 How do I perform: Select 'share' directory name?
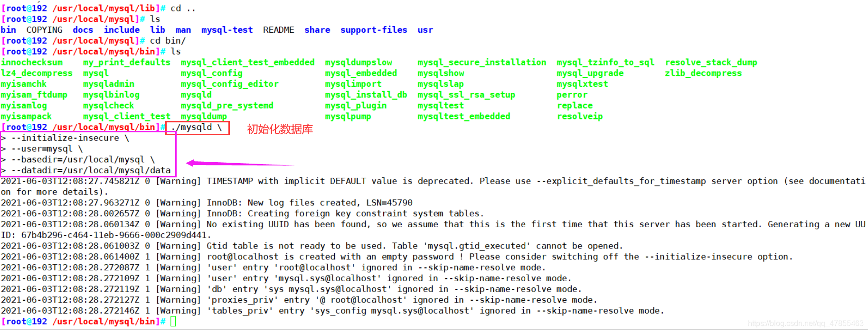tap(317, 30)
